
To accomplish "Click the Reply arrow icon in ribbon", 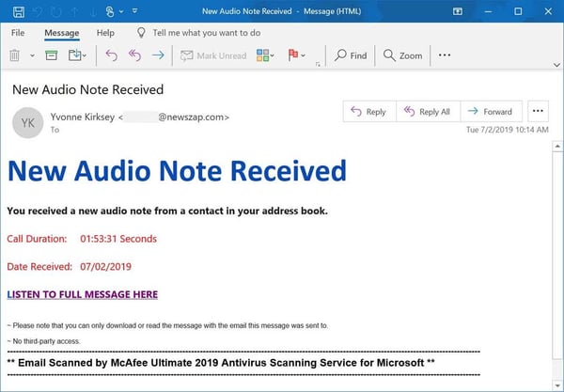I will pos(111,55).
